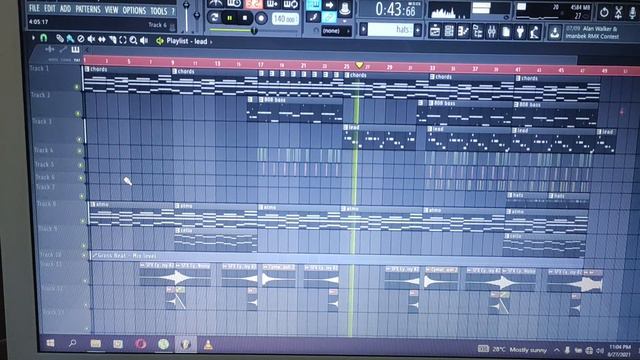The width and height of the screenshot is (640, 360).
Task: Open the playlist view icon in toolbar
Action: pyautogui.click(x=435, y=31)
